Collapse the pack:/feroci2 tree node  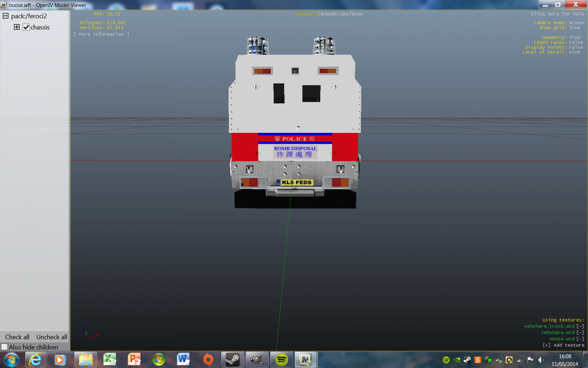tap(6, 16)
